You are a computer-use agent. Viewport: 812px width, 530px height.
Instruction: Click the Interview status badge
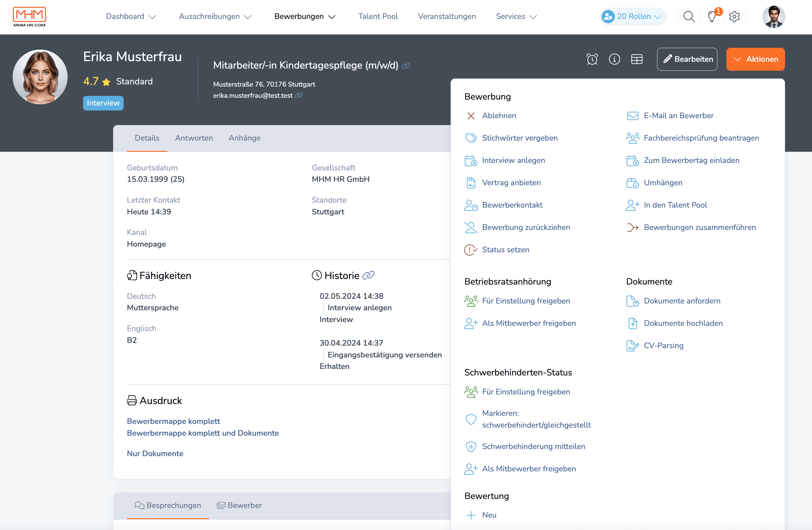click(103, 103)
